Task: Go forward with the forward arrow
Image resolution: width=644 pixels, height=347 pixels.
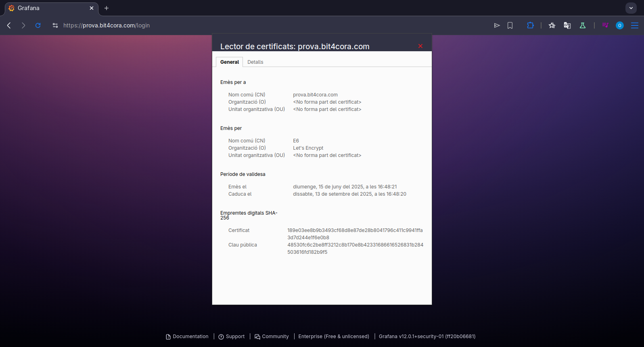Action: click(23, 25)
